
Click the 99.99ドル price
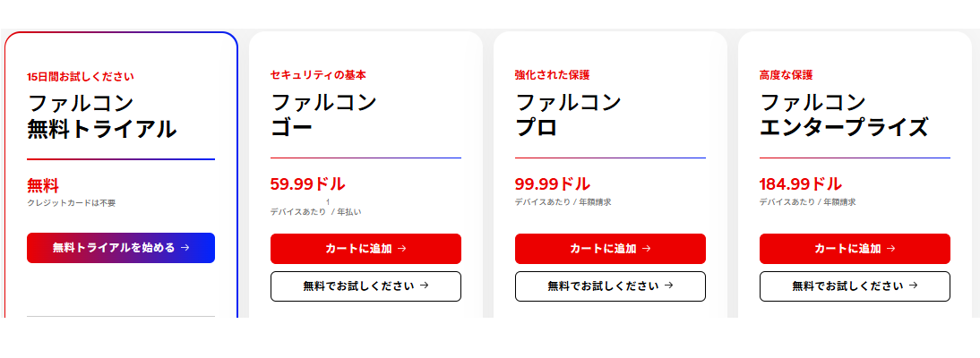point(552,184)
